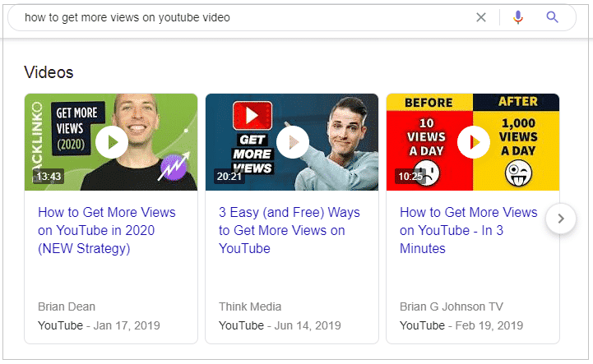Play the Brian Dean video thumbnail
The width and height of the screenshot is (593, 364).
pyautogui.click(x=111, y=142)
